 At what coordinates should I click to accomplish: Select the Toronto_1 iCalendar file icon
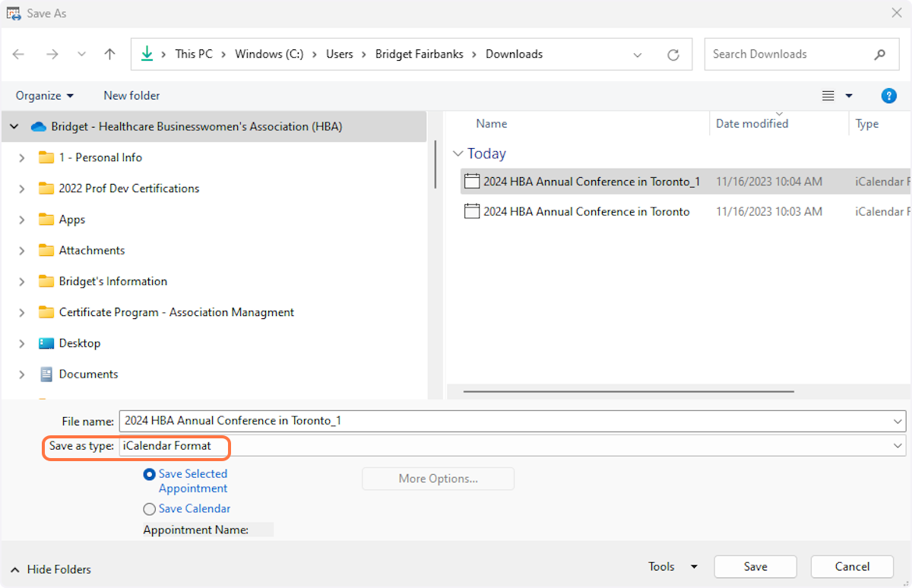(472, 182)
